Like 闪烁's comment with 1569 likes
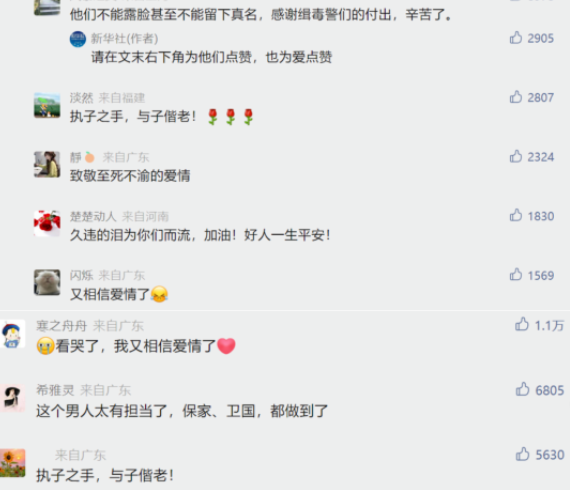This screenshot has height=490, width=570. pyautogui.click(x=516, y=275)
